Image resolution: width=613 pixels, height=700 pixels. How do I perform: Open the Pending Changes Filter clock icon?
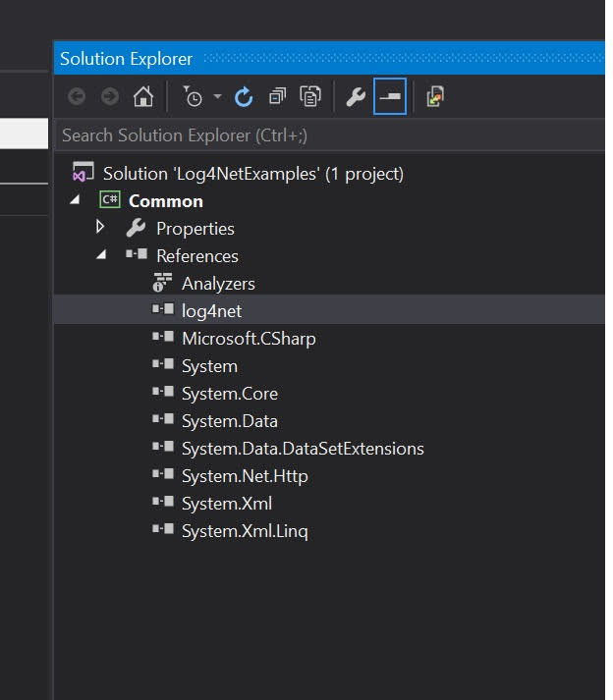click(x=193, y=96)
